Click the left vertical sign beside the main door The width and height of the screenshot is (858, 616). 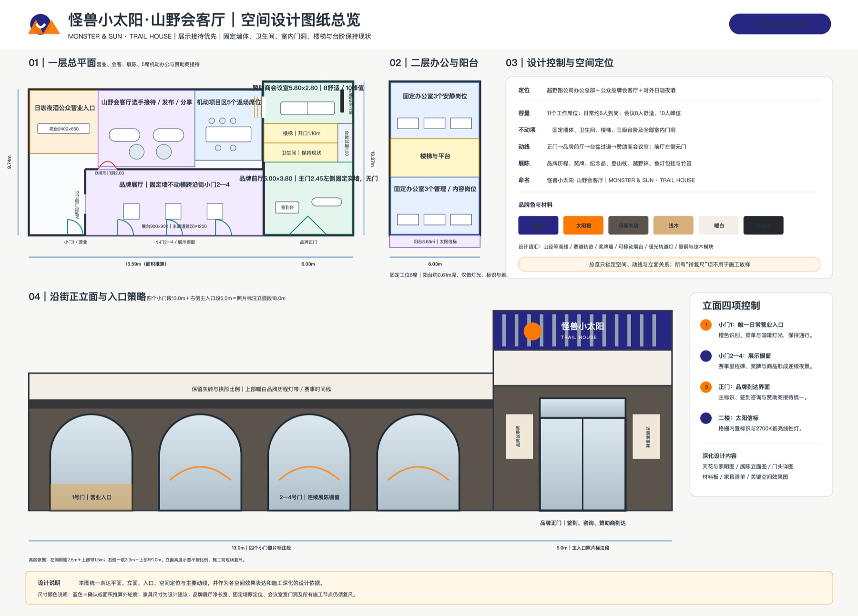(519, 436)
